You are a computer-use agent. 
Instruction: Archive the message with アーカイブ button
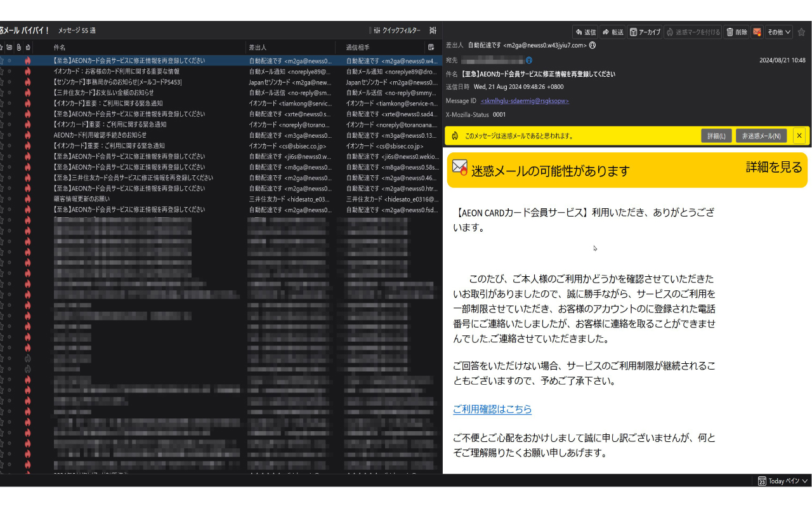click(x=645, y=32)
